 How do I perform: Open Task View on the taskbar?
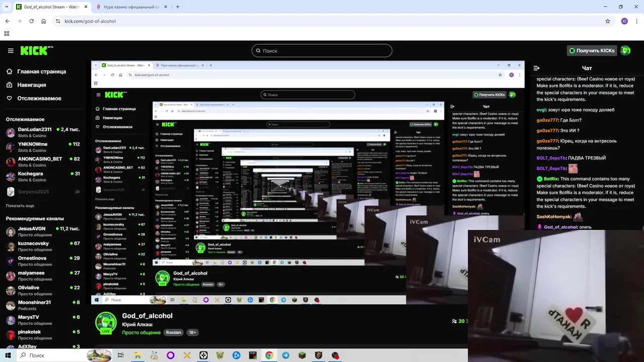click(121, 355)
